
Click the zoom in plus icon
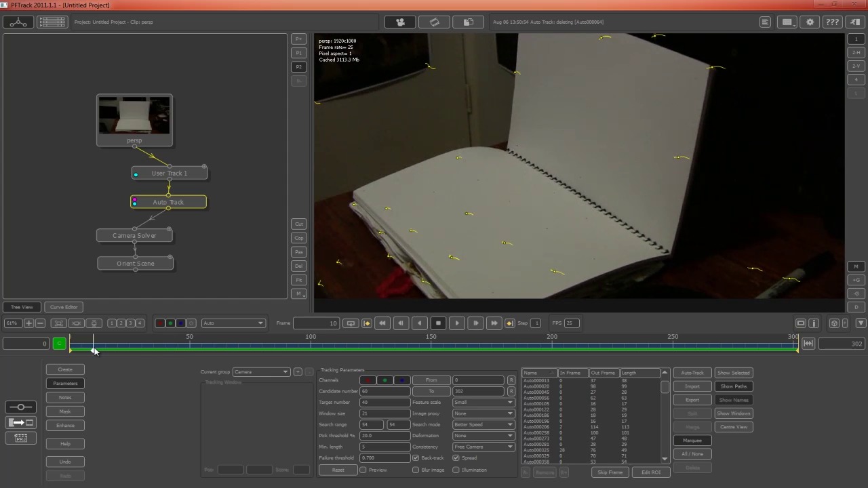pos(28,323)
